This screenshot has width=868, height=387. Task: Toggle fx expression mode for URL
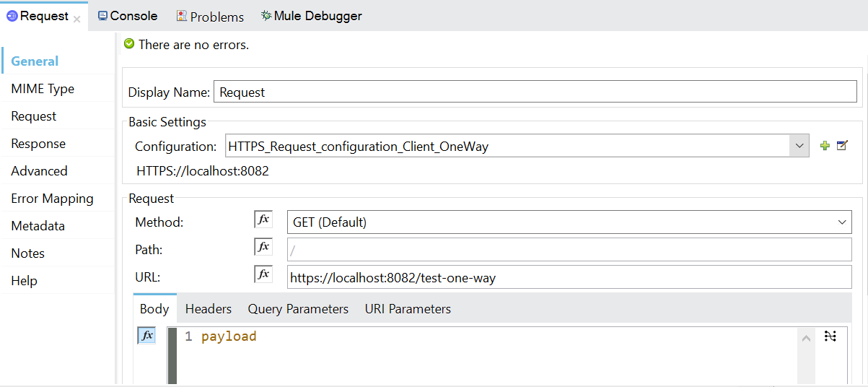[x=263, y=274]
